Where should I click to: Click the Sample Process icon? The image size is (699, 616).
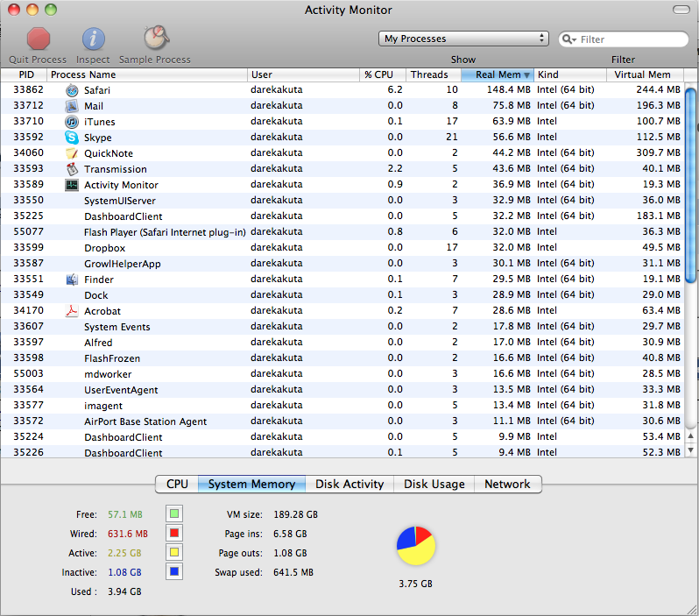tap(156, 38)
